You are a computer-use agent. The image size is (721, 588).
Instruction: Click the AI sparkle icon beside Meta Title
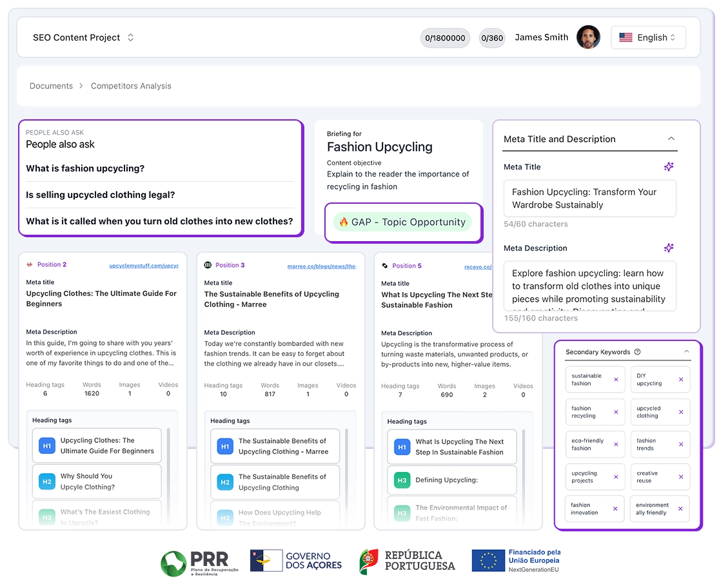669,166
